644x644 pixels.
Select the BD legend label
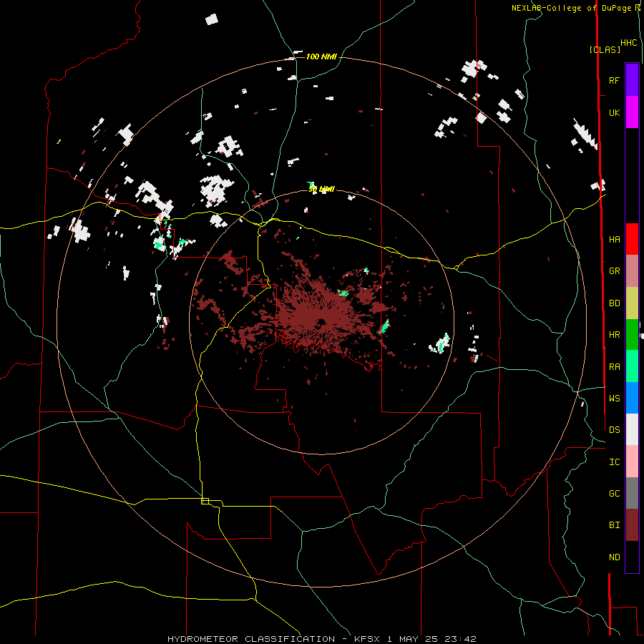tap(614, 303)
